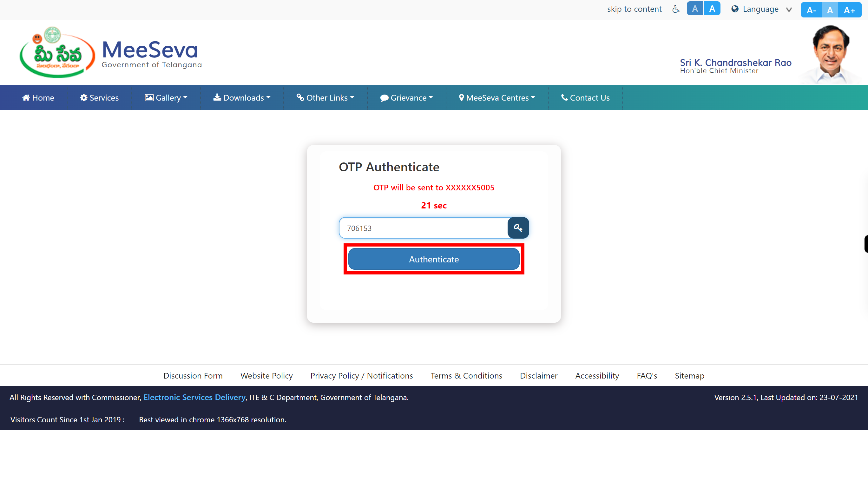Click Electronic Services Delivery link
The height and width of the screenshot is (488, 868).
(194, 397)
